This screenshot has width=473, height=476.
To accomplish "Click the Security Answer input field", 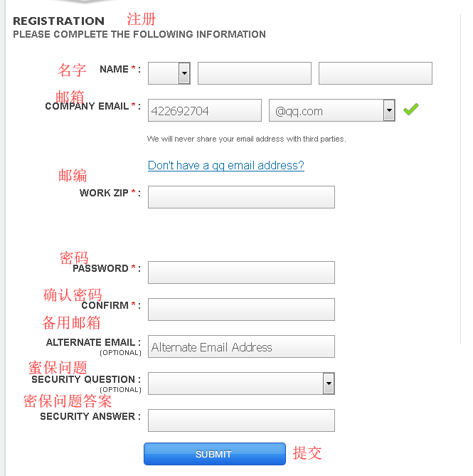I will click(x=241, y=421).
